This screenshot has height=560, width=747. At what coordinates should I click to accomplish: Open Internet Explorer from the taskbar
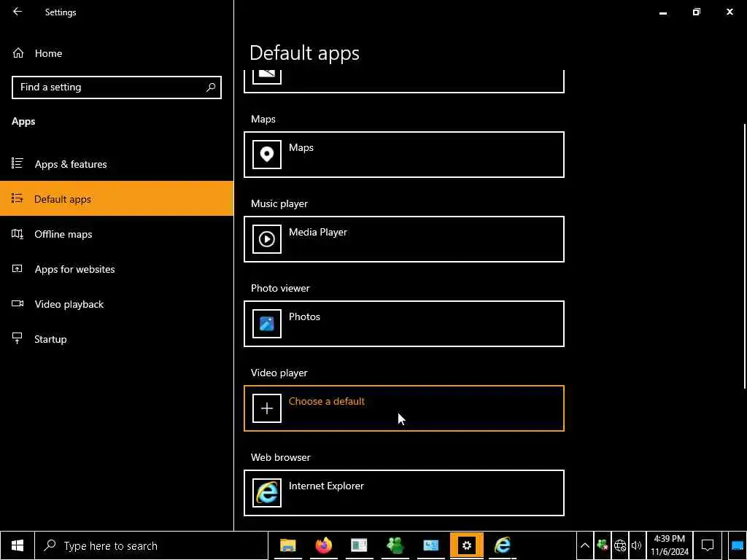coord(502,545)
